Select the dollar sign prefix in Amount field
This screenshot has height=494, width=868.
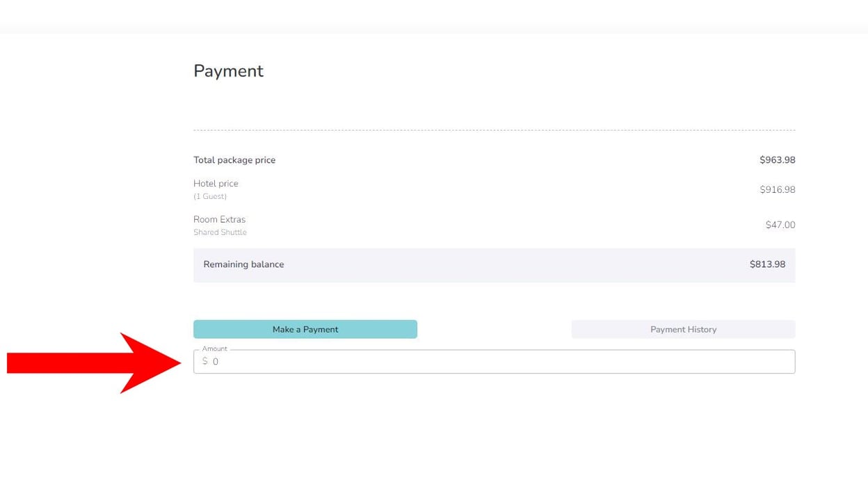[204, 361]
